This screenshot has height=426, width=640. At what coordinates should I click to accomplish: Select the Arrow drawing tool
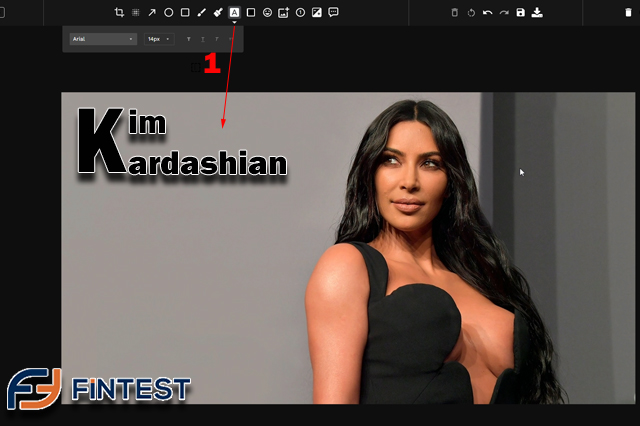point(152,13)
